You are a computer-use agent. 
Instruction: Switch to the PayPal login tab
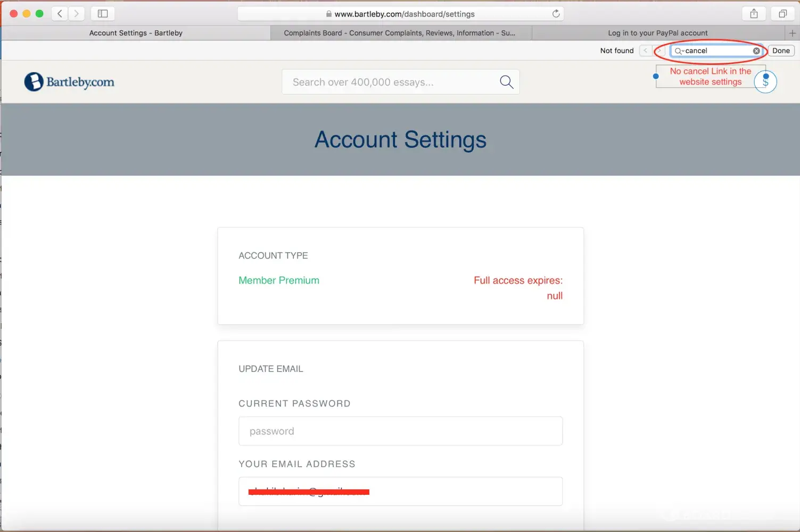pyautogui.click(x=658, y=33)
